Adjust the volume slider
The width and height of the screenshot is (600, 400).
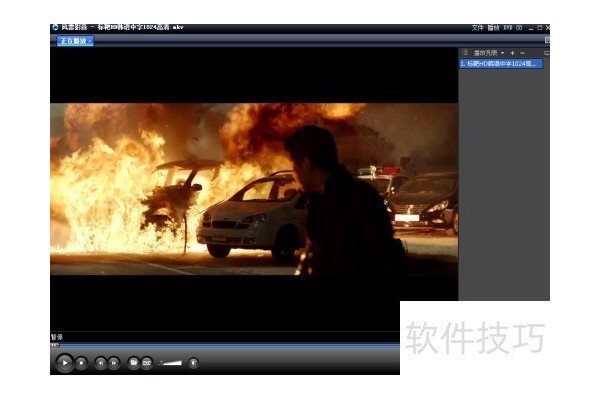point(171,362)
